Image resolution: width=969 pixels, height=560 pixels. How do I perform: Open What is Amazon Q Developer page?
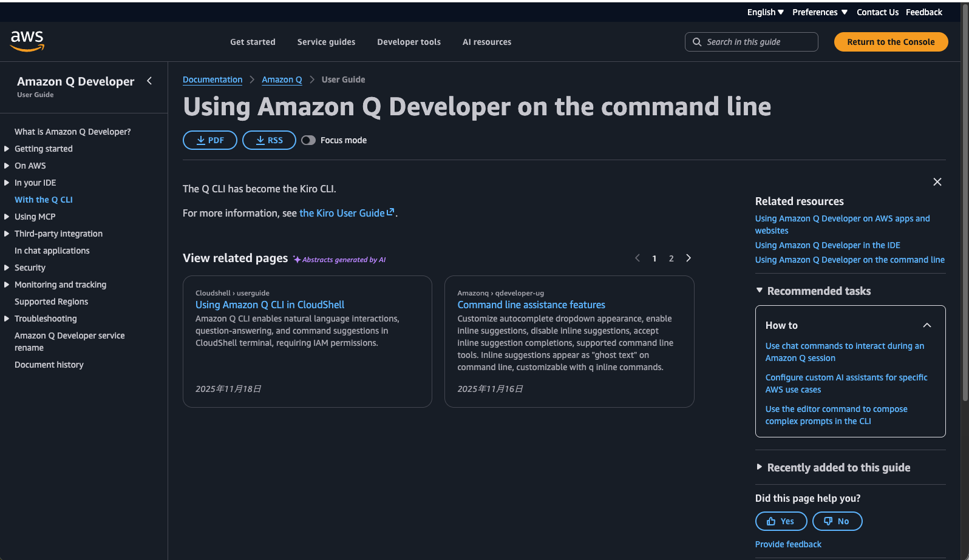73,132
